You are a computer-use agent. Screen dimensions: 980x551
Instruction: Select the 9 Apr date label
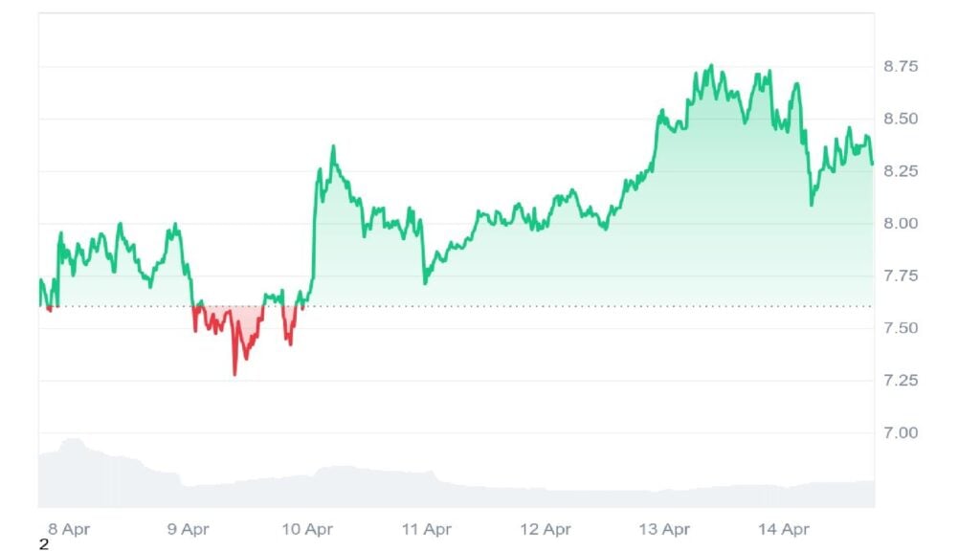[188, 528]
